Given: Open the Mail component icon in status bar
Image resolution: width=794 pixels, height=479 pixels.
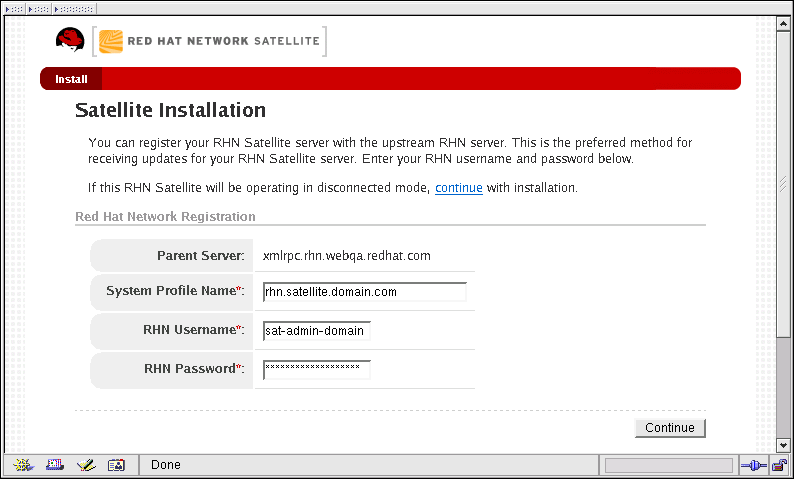Looking at the screenshot, I should click(x=55, y=465).
